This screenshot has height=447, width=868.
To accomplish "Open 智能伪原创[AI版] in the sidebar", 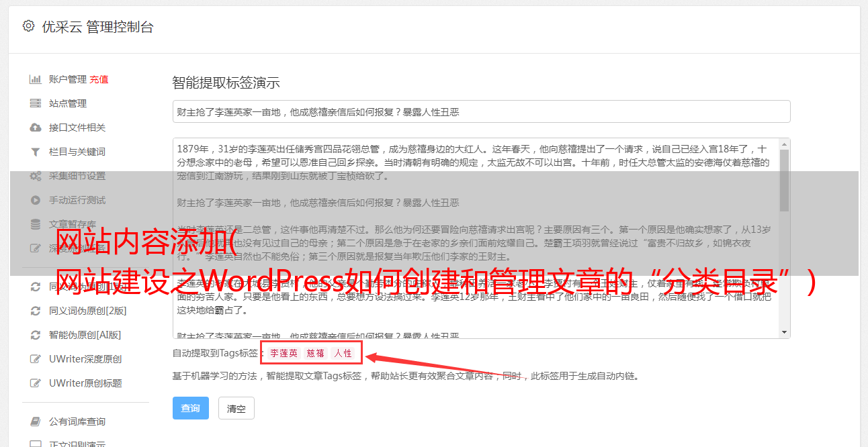I will pos(85,335).
